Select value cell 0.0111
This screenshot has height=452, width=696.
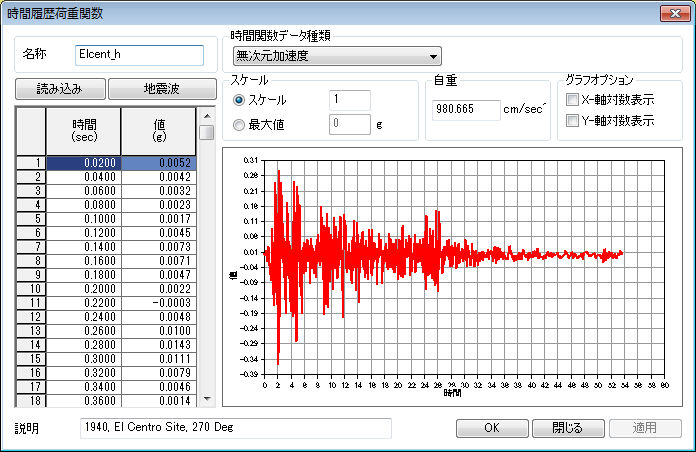tap(159, 359)
